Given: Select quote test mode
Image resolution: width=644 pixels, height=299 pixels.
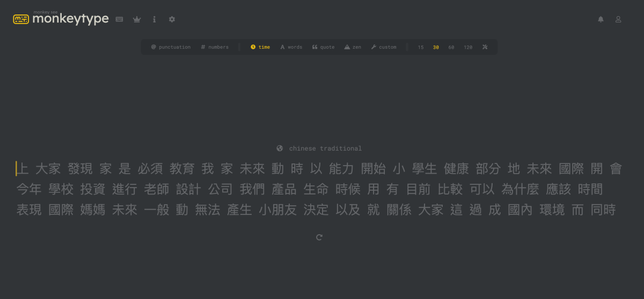Looking at the screenshot, I should 323,47.
